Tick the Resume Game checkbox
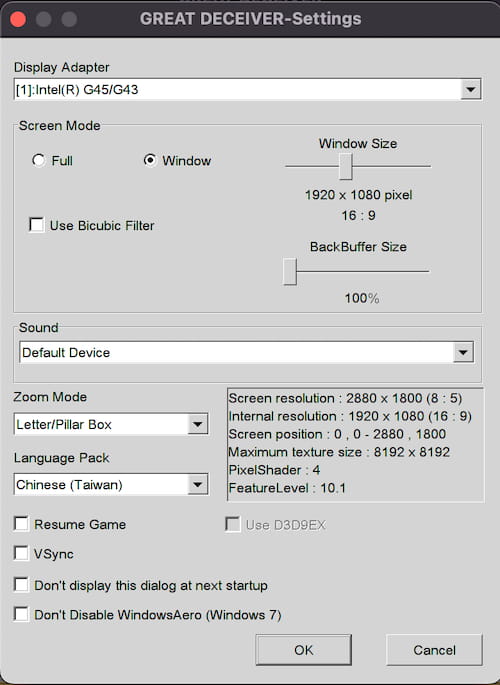500x685 pixels. [21, 524]
